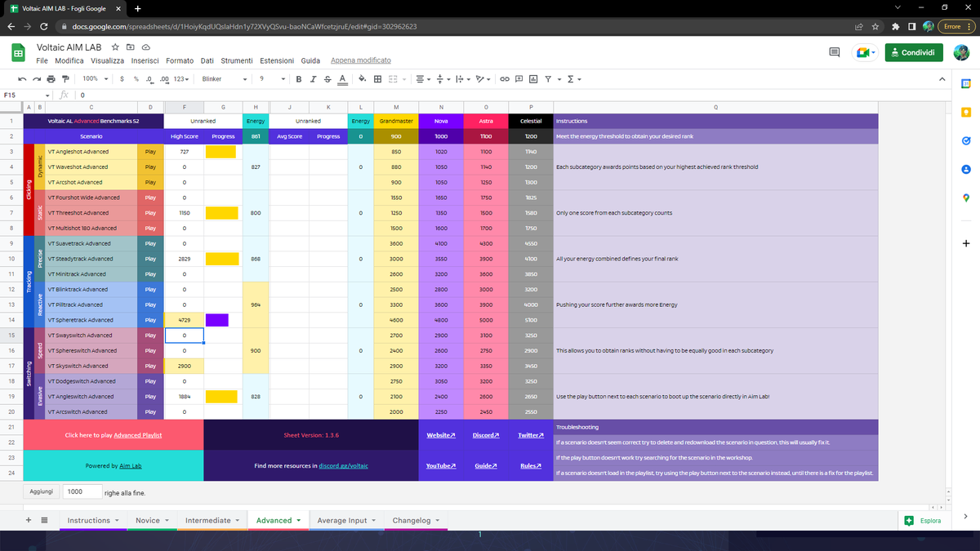Open vertical align dropdown
980x551 pixels.
click(444, 79)
